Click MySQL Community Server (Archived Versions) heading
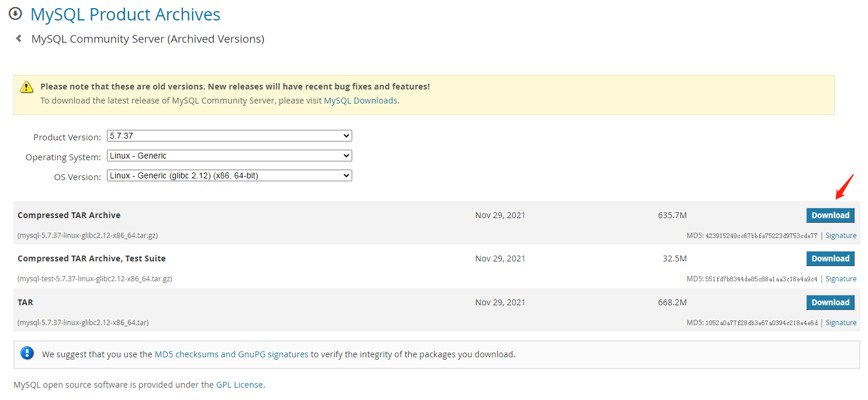This screenshot has height=400, width=868. click(148, 39)
